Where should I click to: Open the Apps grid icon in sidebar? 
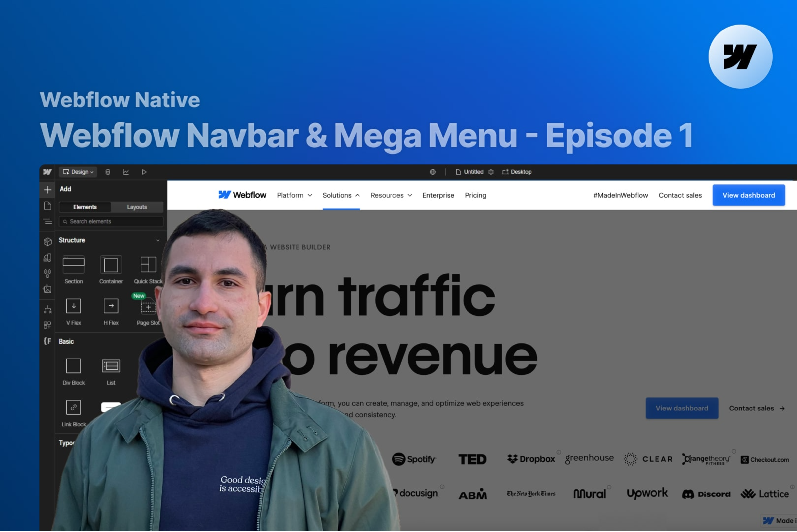[x=47, y=325]
